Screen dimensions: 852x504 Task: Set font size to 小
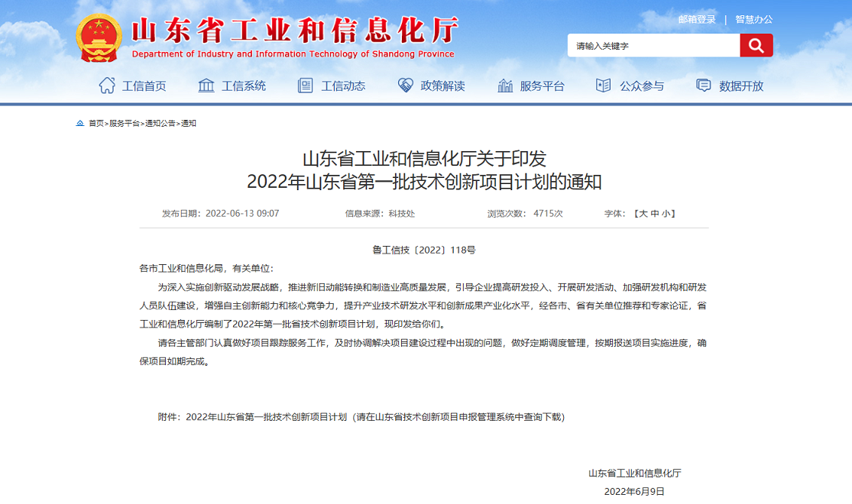pos(665,214)
